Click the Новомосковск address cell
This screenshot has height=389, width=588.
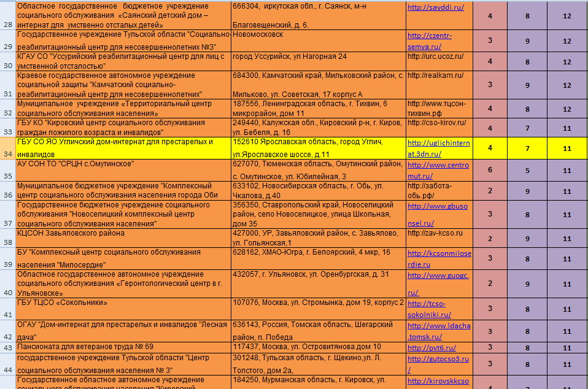[319, 41]
